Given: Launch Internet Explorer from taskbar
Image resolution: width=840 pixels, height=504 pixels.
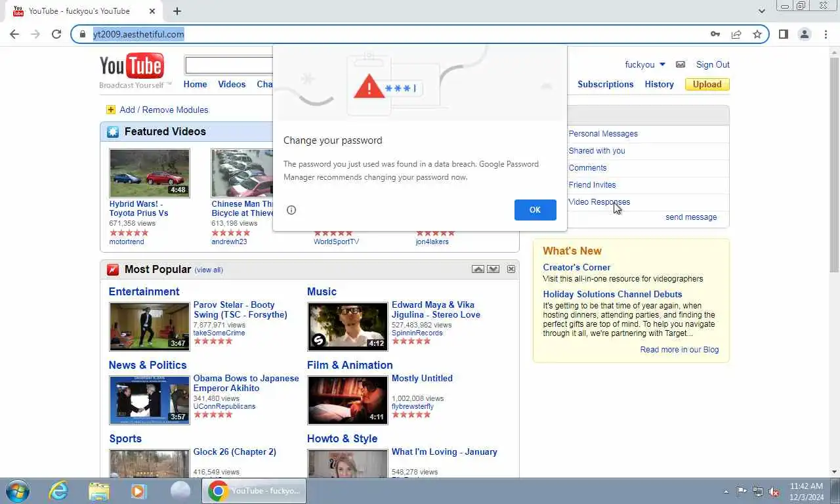Looking at the screenshot, I should click(58, 491).
